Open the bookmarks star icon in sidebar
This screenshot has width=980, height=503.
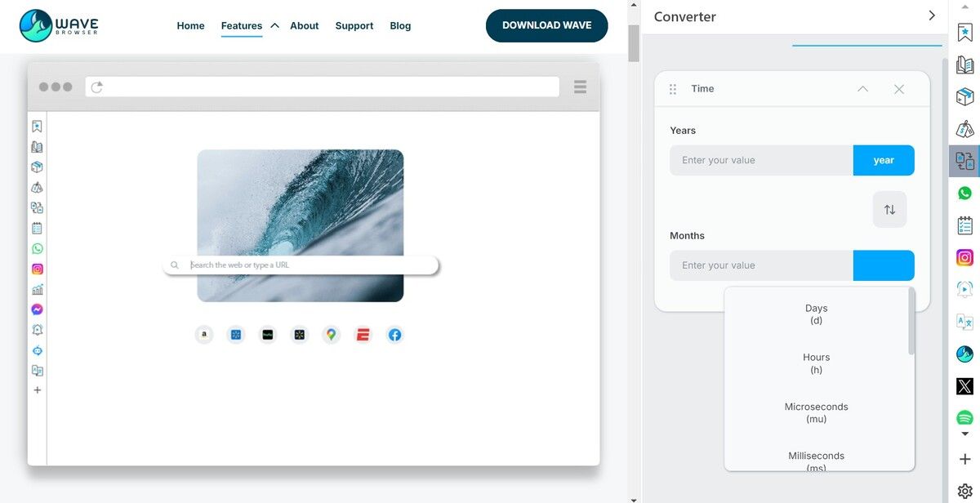964,33
